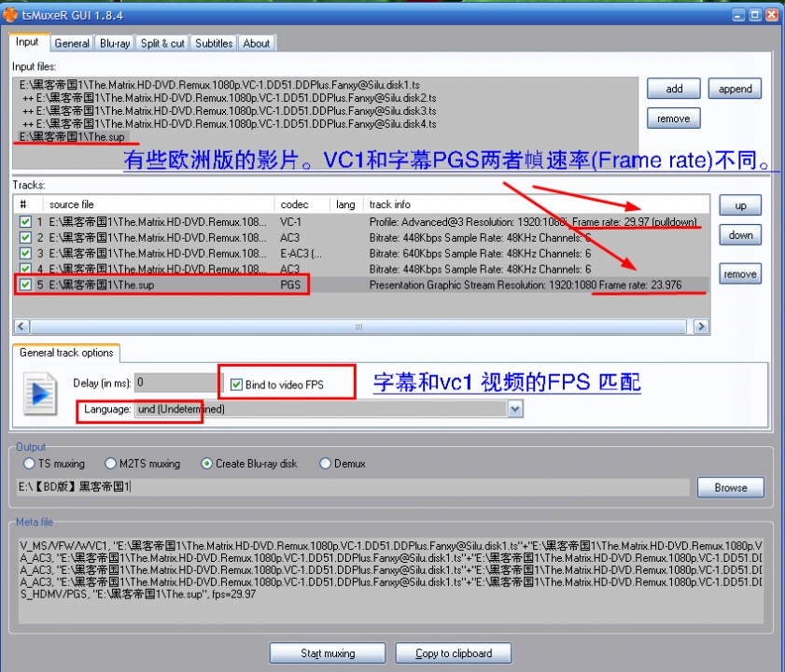Browse for output folder
Screen dimensions: 785x672
pos(730,487)
